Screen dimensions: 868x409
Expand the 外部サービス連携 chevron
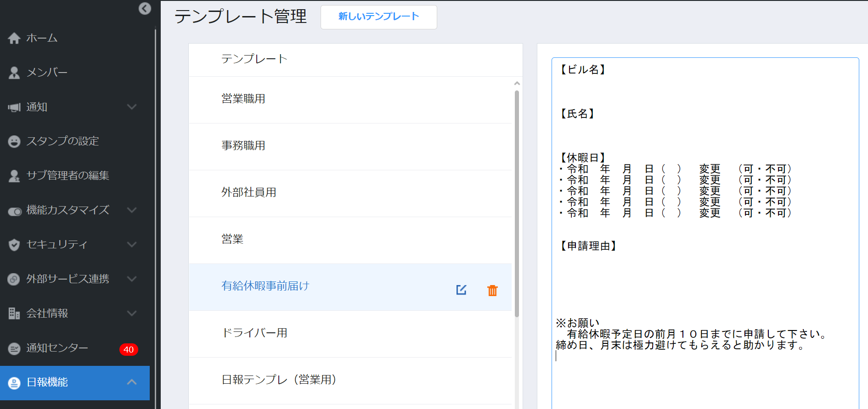pyautogui.click(x=132, y=279)
